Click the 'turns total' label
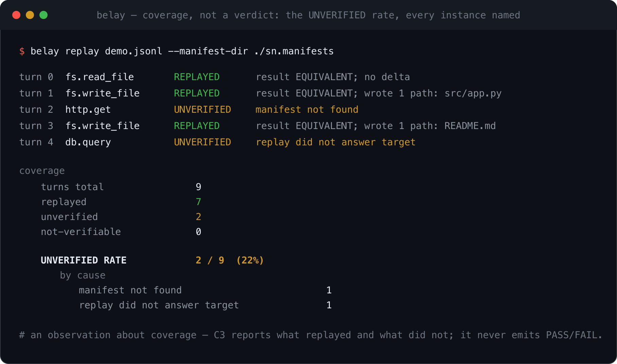The image size is (617, 364). [x=72, y=187]
